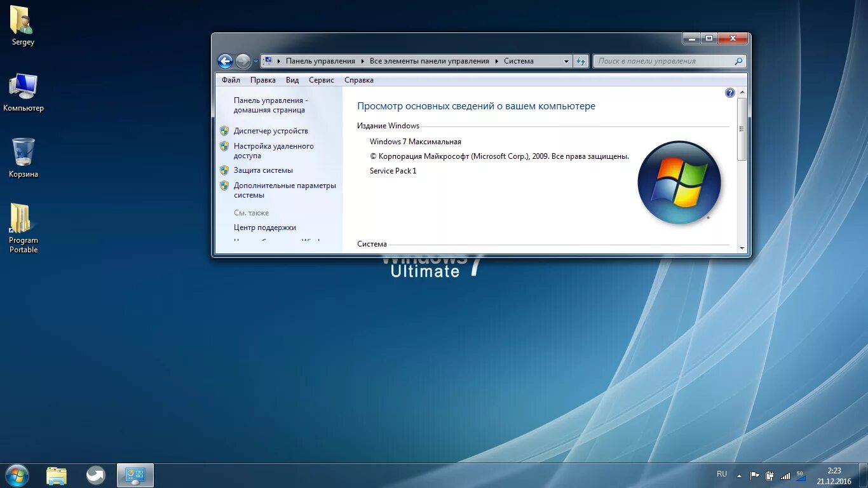Open Настройка удаленного доступа link

coord(274,151)
